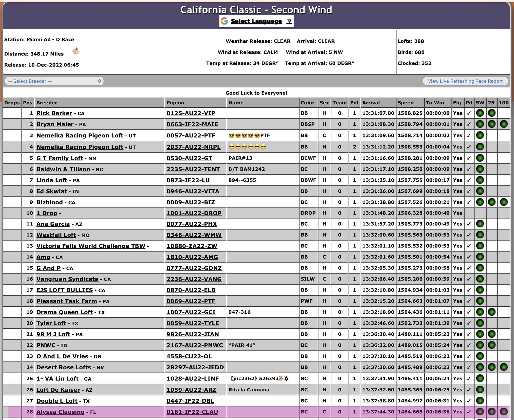This screenshot has height=420, width=514.
Task: Click the map pin icon beside Distance
Action: pyautogui.click(x=76, y=51)
